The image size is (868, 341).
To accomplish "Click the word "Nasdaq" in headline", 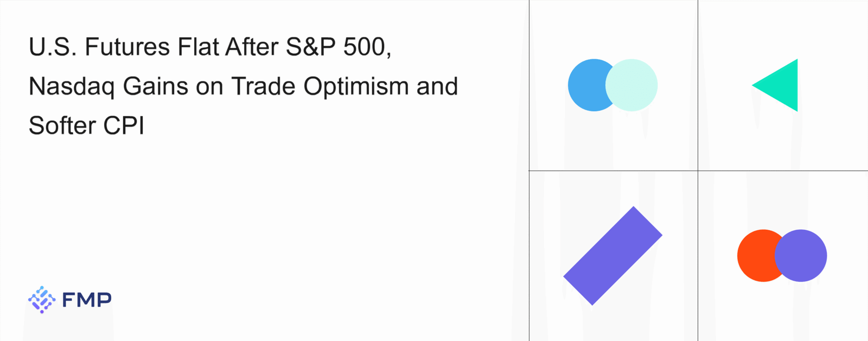I will pos(72,87).
